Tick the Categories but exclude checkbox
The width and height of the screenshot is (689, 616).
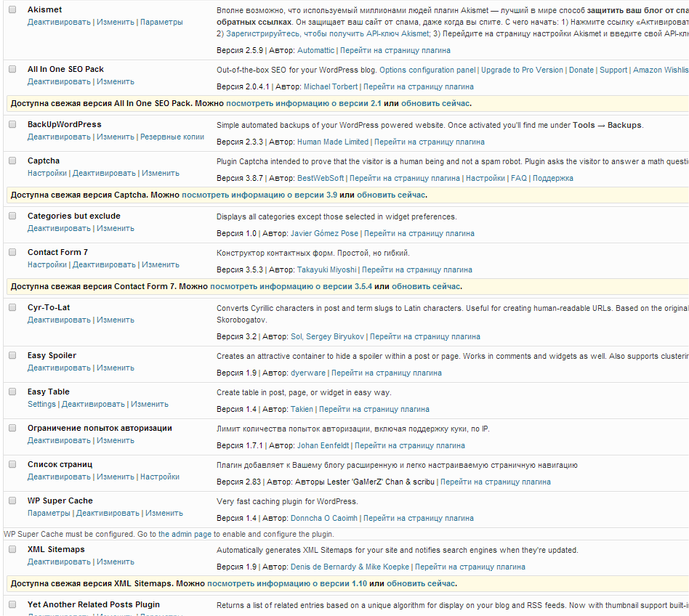(x=12, y=216)
